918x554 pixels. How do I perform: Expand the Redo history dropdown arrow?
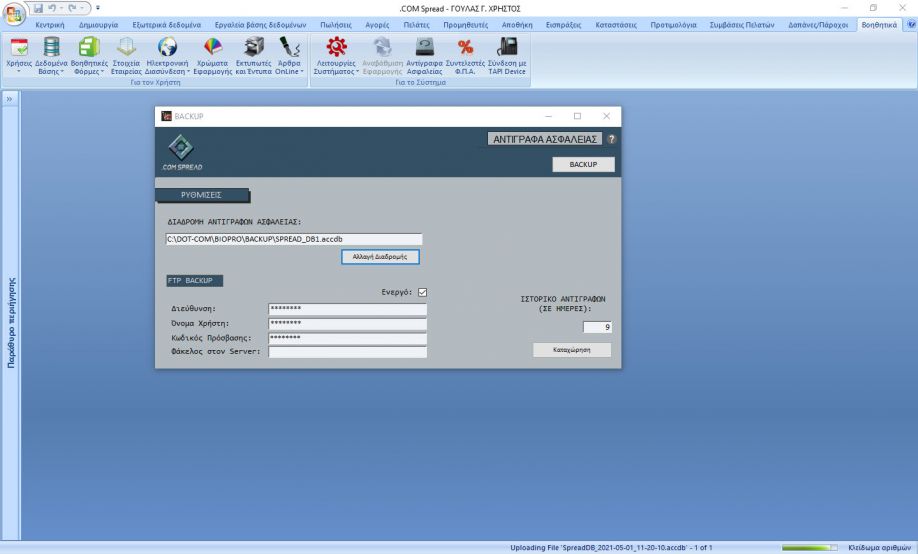point(82,8)
